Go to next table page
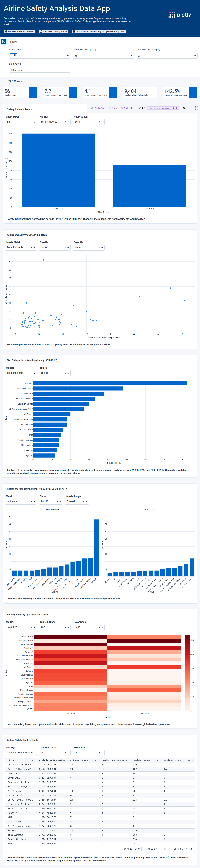 click(187, 849)
